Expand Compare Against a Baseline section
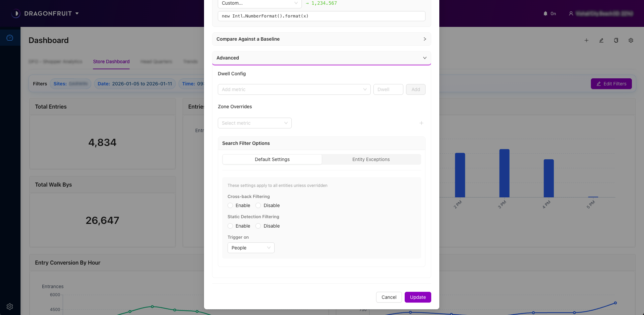 (321, 39)
